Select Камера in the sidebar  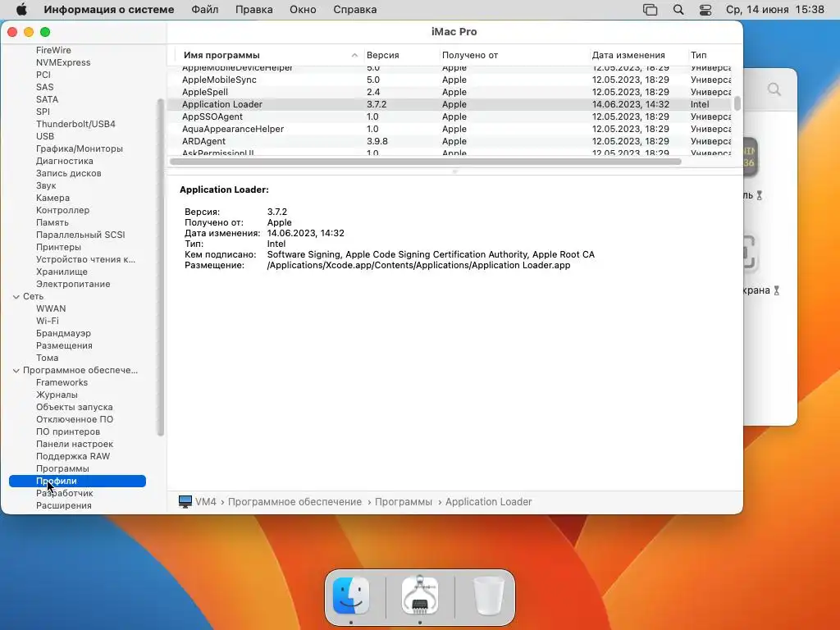pos(52,198)
